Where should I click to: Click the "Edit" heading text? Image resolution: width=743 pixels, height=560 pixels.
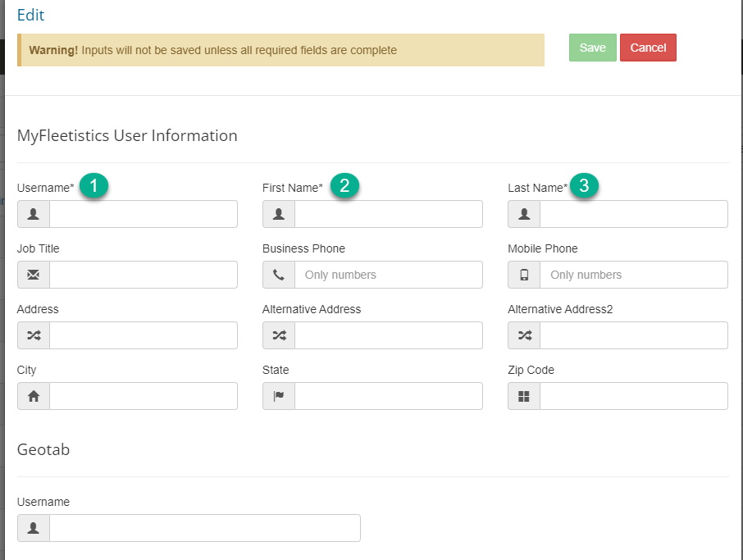pos(30,15)
